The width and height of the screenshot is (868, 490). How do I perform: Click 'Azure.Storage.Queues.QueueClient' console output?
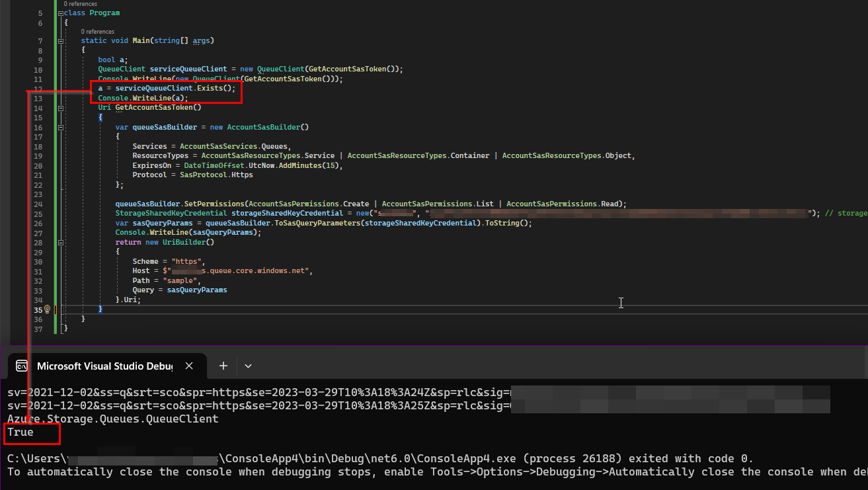pos(113,419)
